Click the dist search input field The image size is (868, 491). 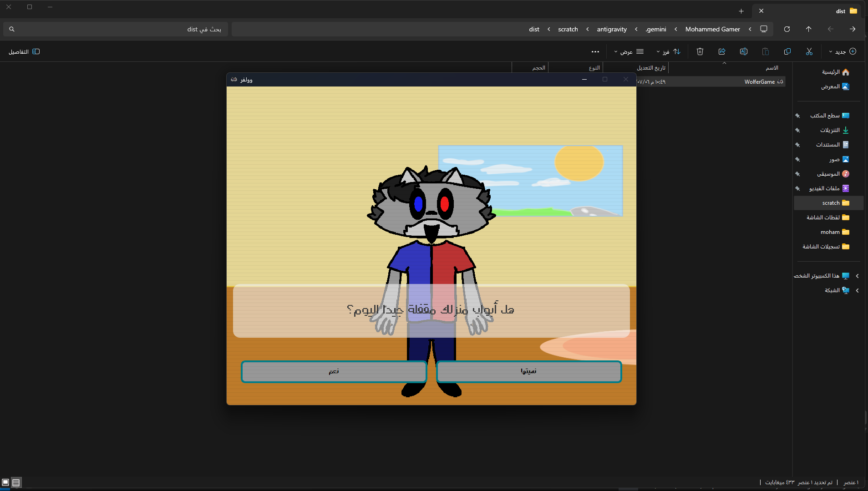click(116, 29)
